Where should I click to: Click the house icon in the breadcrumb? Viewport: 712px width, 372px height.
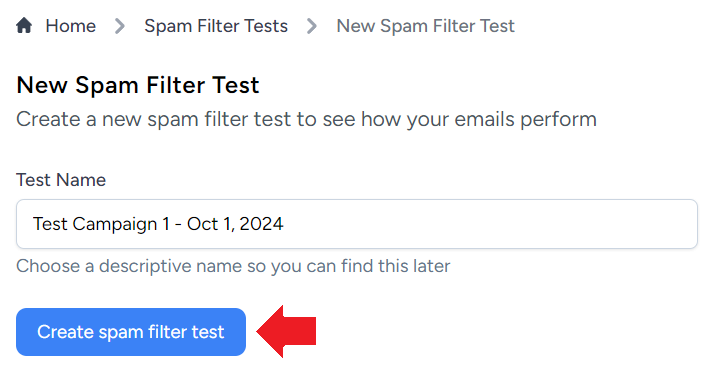[24, 25]
